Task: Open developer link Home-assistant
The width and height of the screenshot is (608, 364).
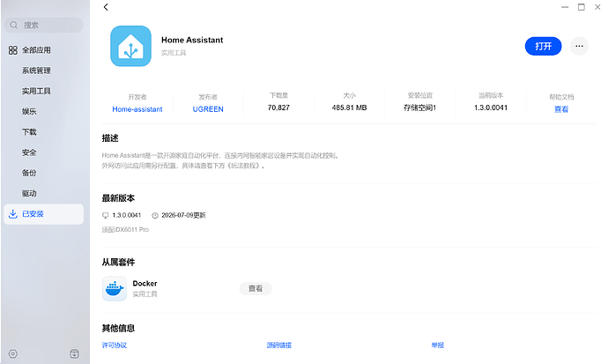Action: click(137, 109)
